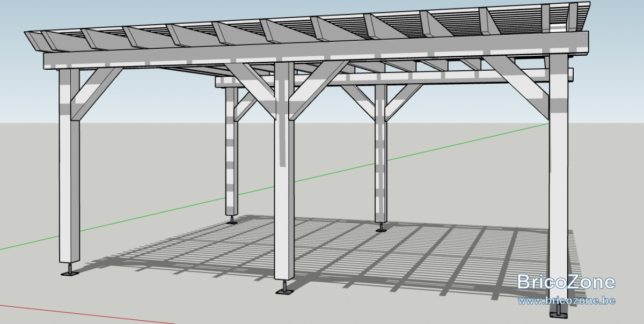This screenshot has height=324, width=644.
Task: Select the red axis line
Action: (86, 314)
